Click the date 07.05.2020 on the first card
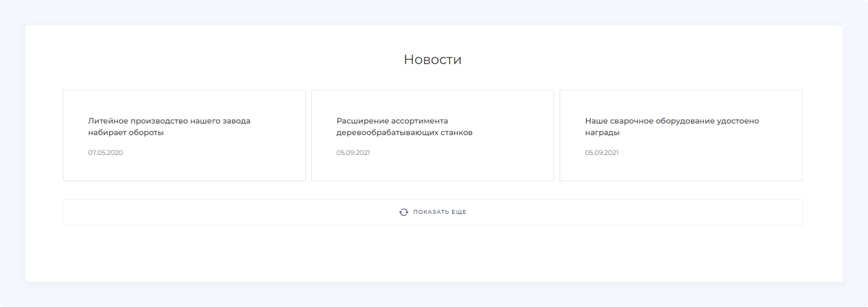 click(105, 153)
